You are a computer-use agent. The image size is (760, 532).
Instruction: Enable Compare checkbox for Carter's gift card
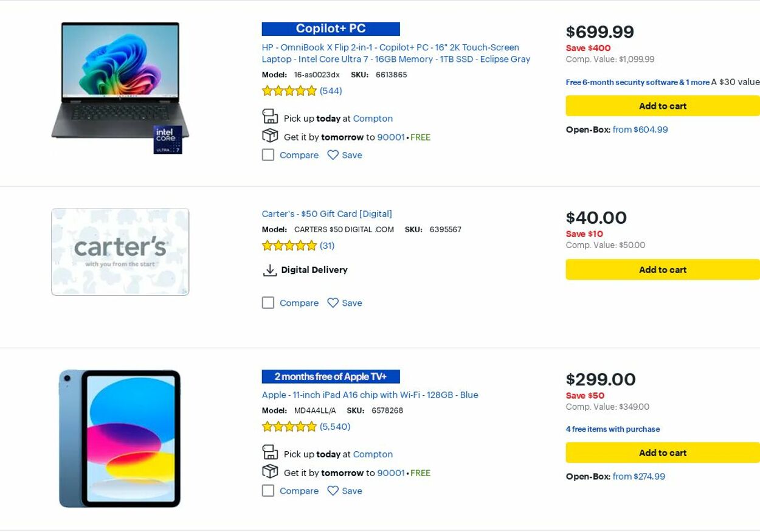[268, 303]
